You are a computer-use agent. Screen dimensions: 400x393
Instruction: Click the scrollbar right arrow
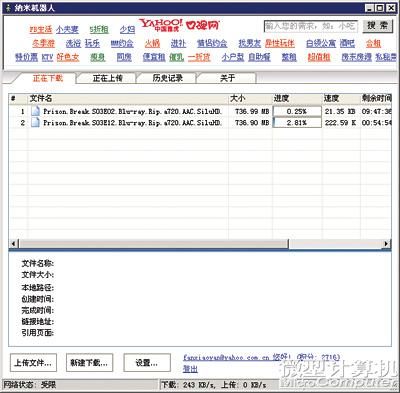pyautogui.click(x=386, y=244)
